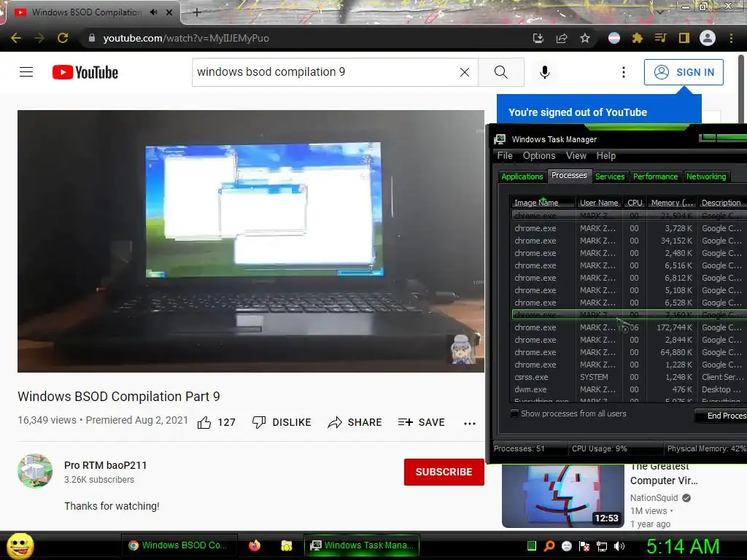Viewport: 747px width, 560px height.
Task: Open more actions ellipsis under the video
Action: point(470,423)
